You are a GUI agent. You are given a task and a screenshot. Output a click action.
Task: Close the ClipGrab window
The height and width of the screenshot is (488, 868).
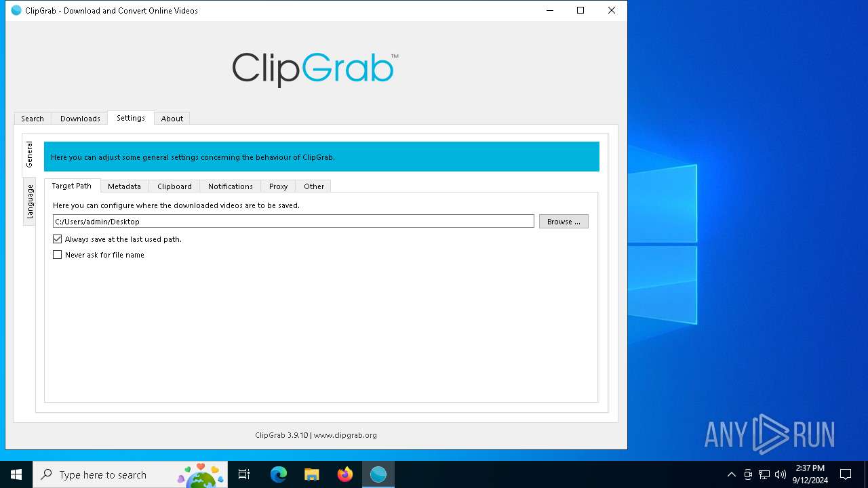tap(612, 10)
